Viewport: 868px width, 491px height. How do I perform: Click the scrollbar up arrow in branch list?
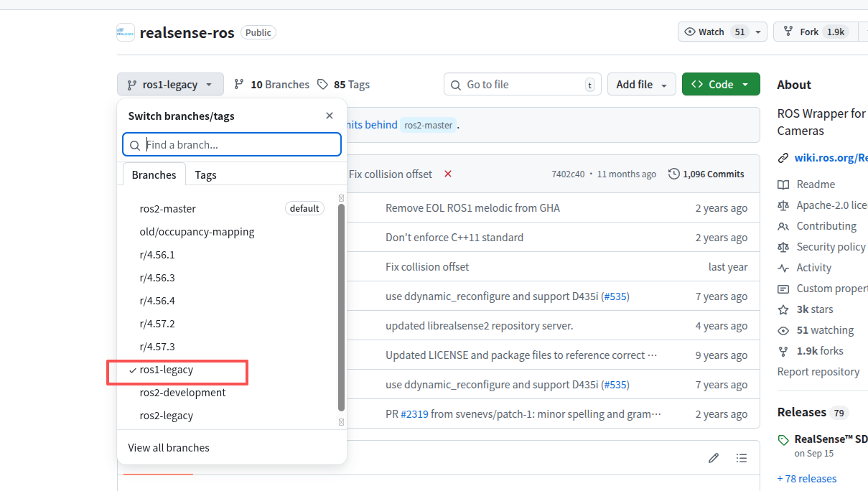pyautogui.click(x=341, y=198)
